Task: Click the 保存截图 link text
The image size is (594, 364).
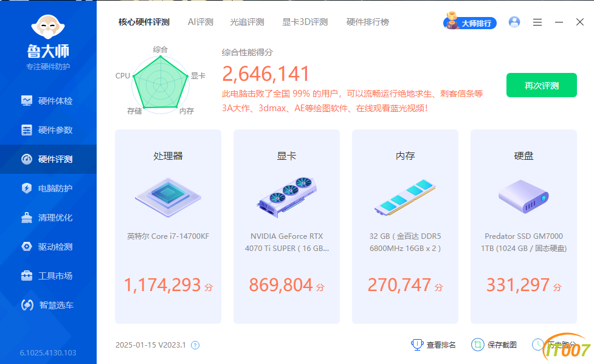Action: [x=502, y=345]
